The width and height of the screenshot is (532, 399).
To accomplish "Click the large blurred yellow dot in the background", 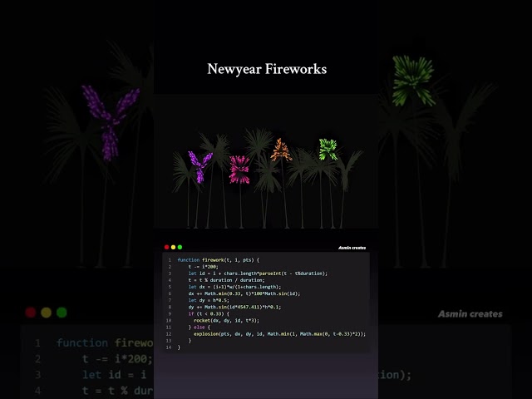I will (47, 313).
